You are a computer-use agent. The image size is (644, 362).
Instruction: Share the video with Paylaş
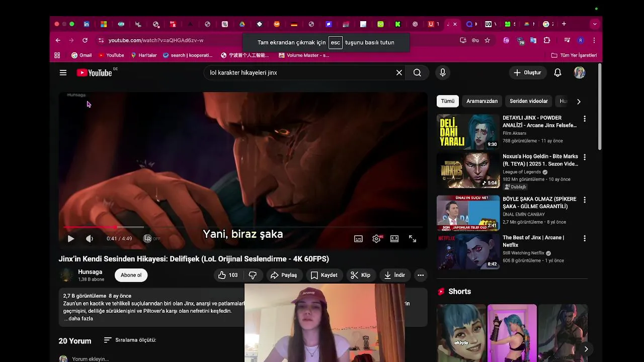[x=284, y=275]
